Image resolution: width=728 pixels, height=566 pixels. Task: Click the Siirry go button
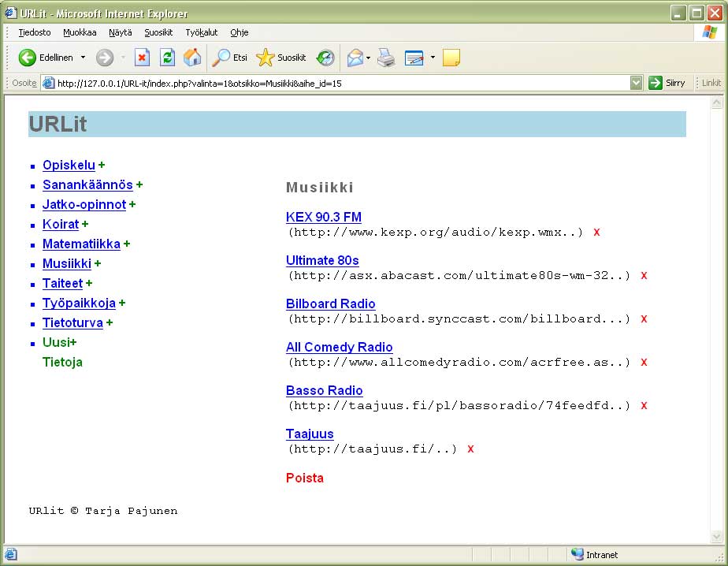click(x=667, y=84)
